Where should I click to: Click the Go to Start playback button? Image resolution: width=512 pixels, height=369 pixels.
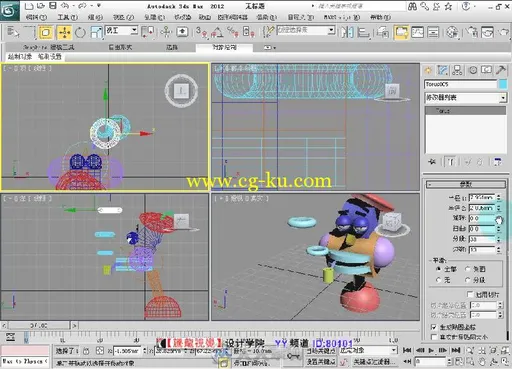407,350
